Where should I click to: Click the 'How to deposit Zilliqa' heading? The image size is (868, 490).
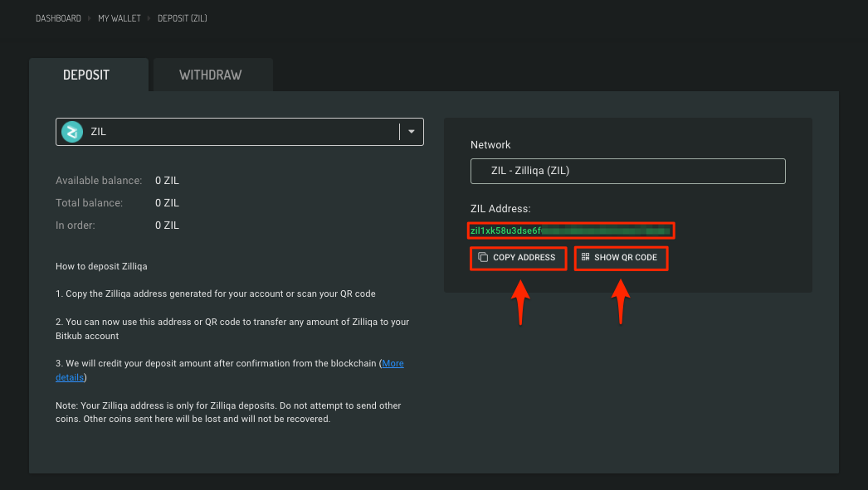[101, 266]
